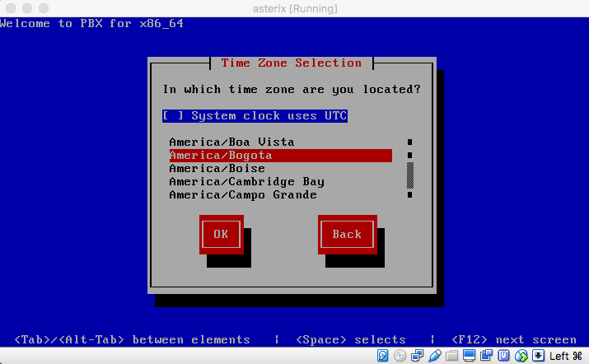Image resolution: width=589 pixels, height=364 pixels.
Task: Click the time zone list scrollbar thumb
Action: 409,175
